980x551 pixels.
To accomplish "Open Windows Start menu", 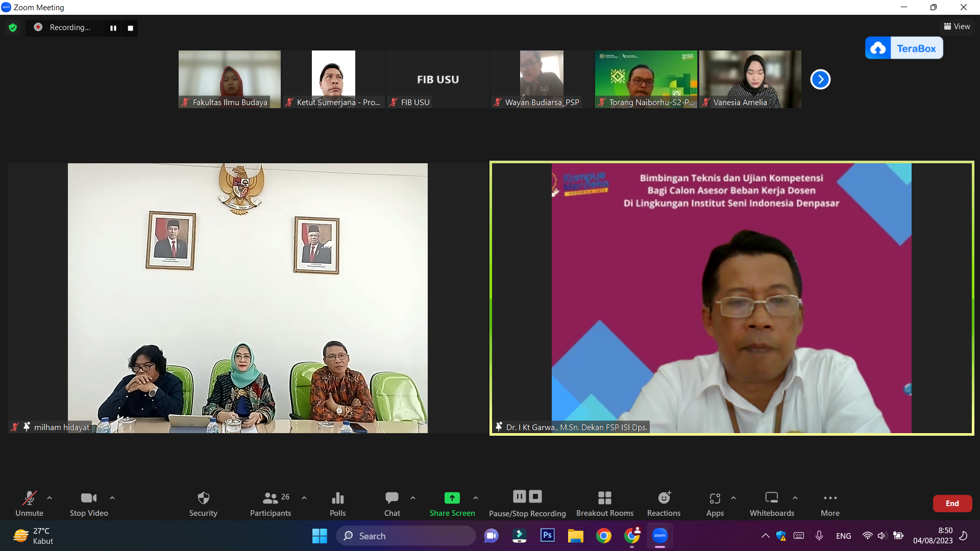I will [320, 536].
